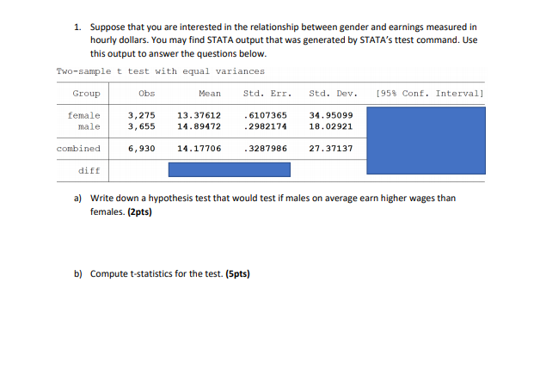
Task: Click combined observations 6,930
Action: pyautogui.click(x=142, y=149)
